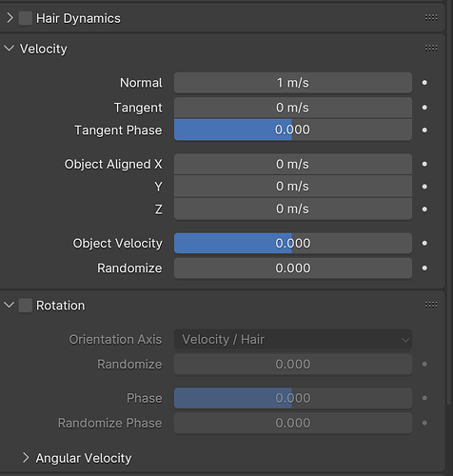Enable the Rotation checkbox

tap(26, 306)
